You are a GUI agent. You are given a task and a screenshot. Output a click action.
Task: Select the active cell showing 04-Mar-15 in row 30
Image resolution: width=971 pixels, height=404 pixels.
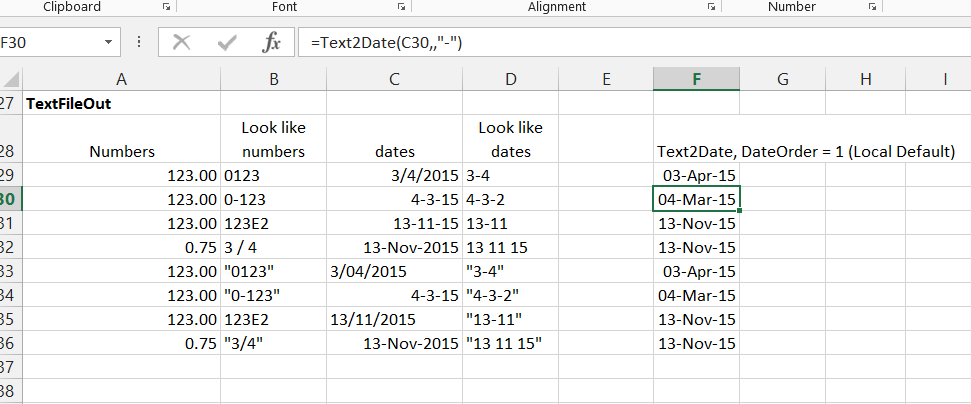(x=696, y=200)
